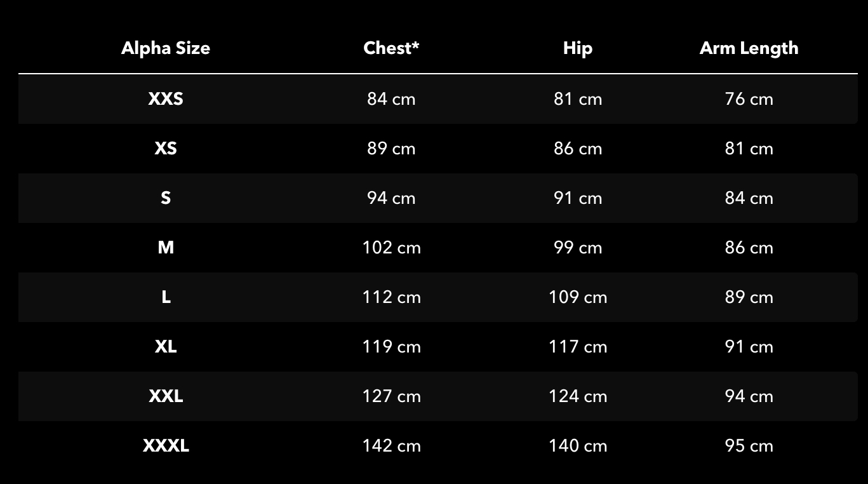The image size is (868, 484).
Task: Select the 95 cm arm length value
Action: pyautogui.click(x=749, y=446)
